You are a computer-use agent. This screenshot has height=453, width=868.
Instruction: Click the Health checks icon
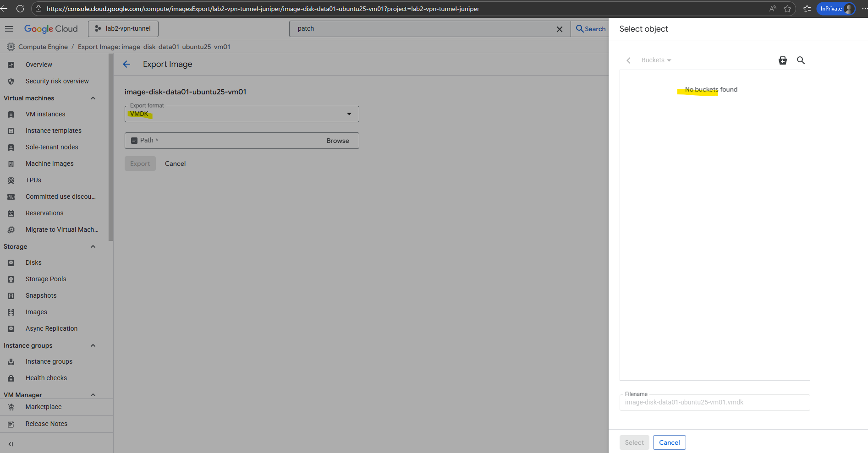coord(11,378)
